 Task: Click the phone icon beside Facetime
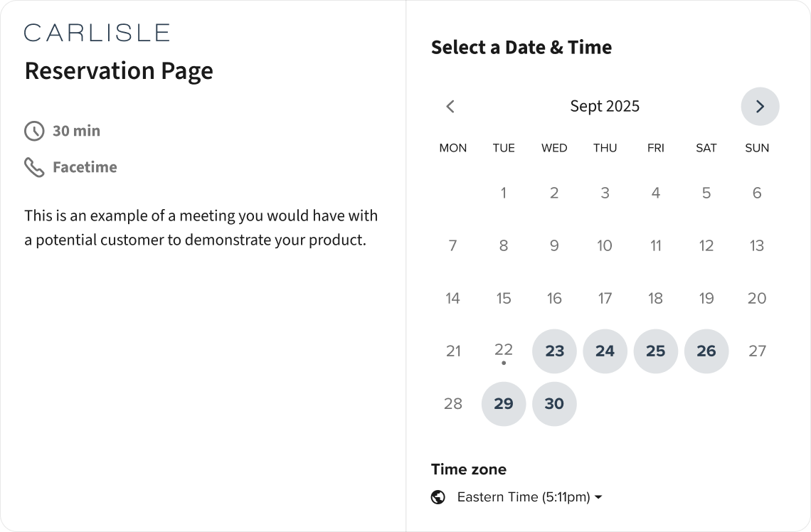(x=34, y=167)
